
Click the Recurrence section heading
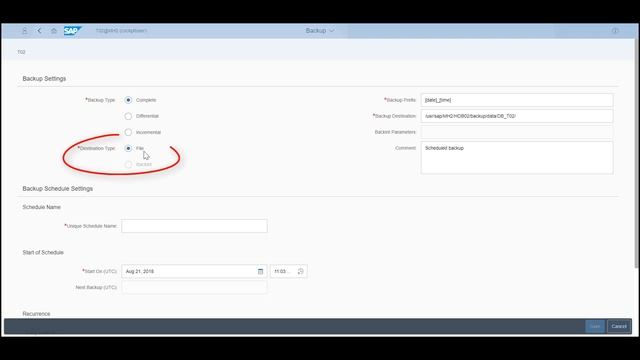click(x=36, y=314)
